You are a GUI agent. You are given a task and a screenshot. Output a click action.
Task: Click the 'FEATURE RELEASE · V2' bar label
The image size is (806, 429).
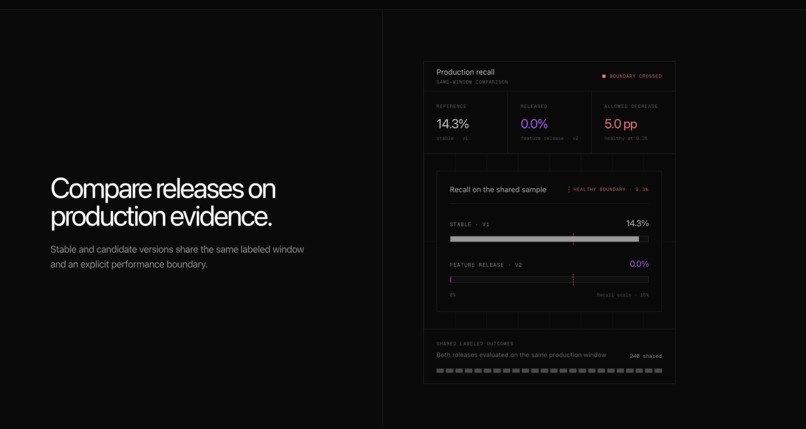point(486,265)
